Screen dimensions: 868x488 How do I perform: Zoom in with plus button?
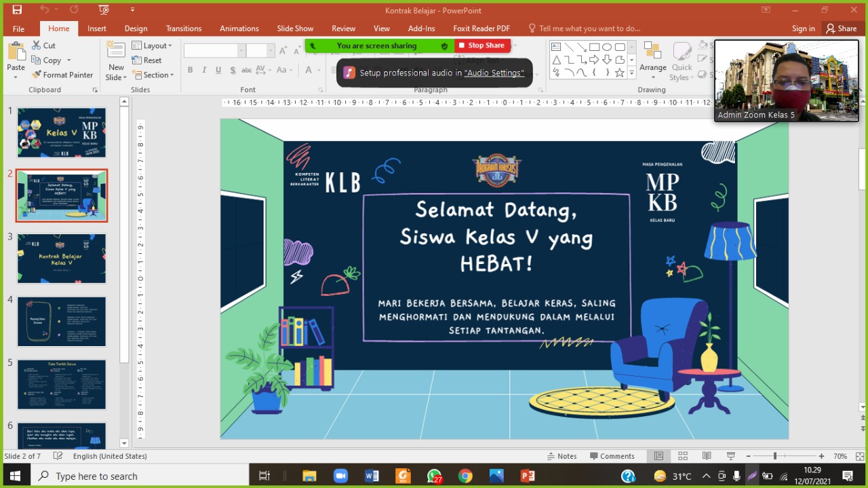(821, 456)
